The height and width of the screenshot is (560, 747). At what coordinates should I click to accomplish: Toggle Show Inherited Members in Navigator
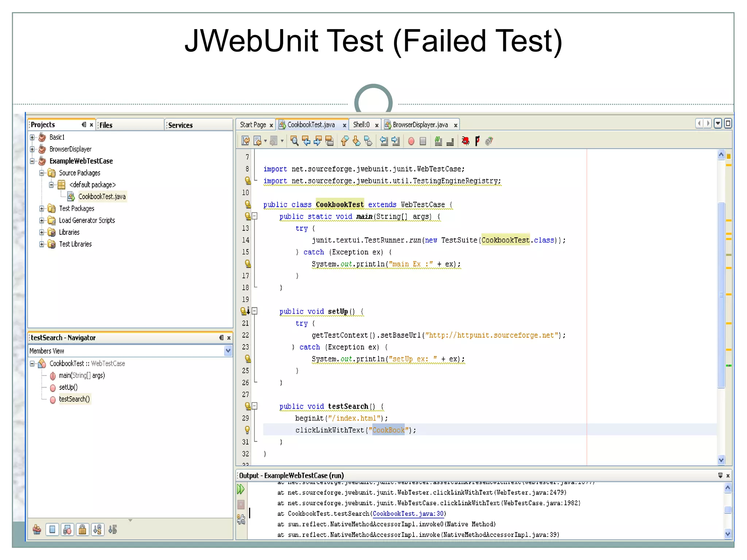pos(37,529)
